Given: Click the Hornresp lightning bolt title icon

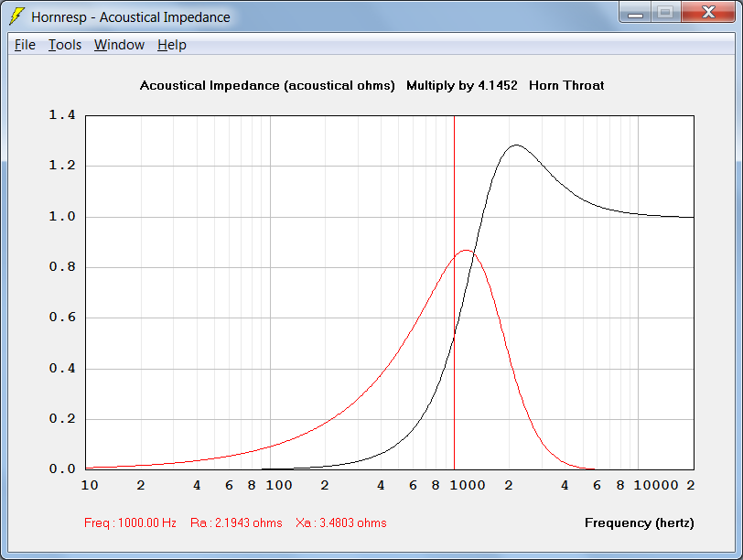Looking at the screenshot, I should [16, 16].
